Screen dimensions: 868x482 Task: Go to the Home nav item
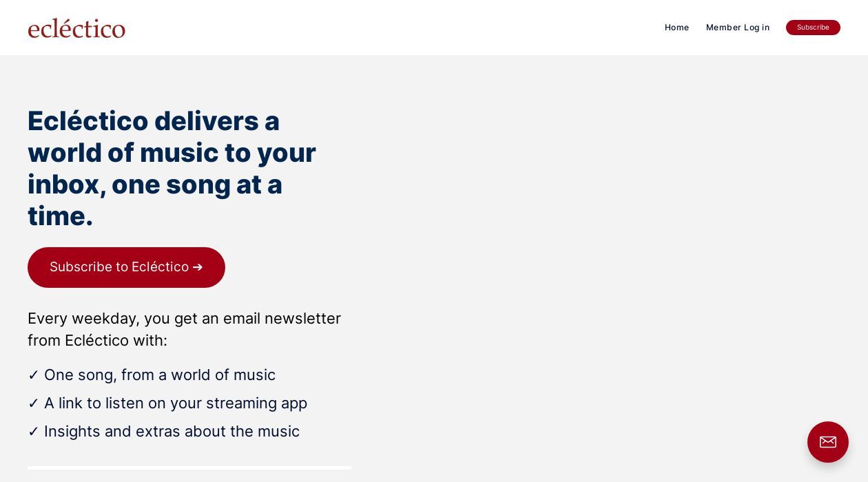click(676, 28)
